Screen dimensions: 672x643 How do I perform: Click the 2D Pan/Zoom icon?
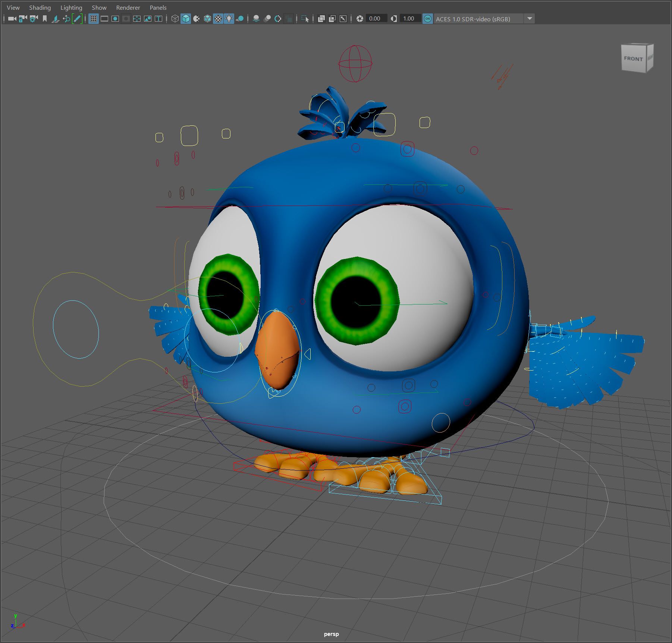tap(66, 19)
